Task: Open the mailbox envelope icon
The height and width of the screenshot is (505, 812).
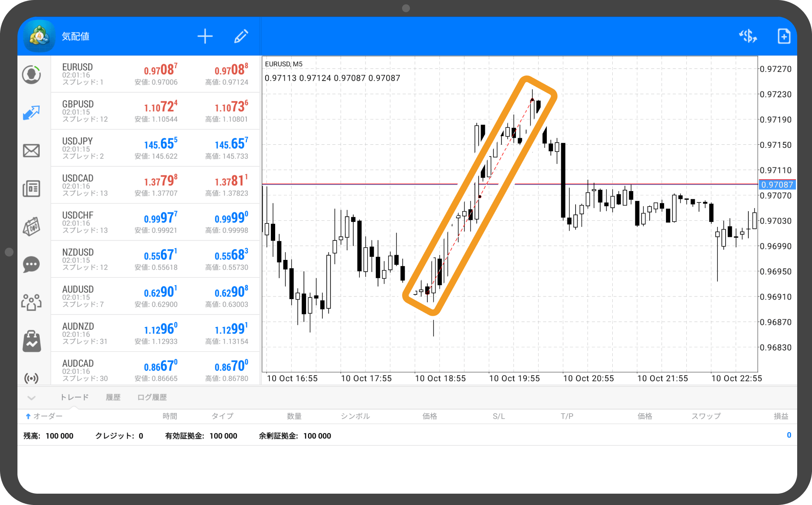Action: pos(31,151)
